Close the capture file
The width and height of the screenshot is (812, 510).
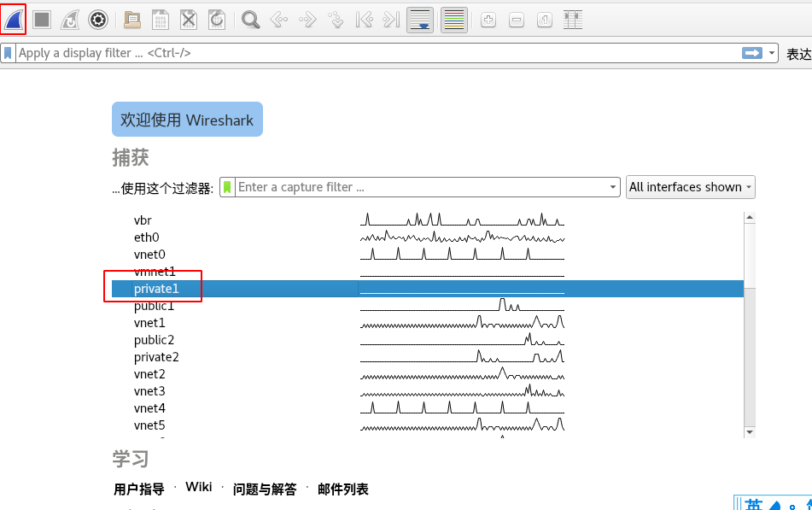[189, 20]
